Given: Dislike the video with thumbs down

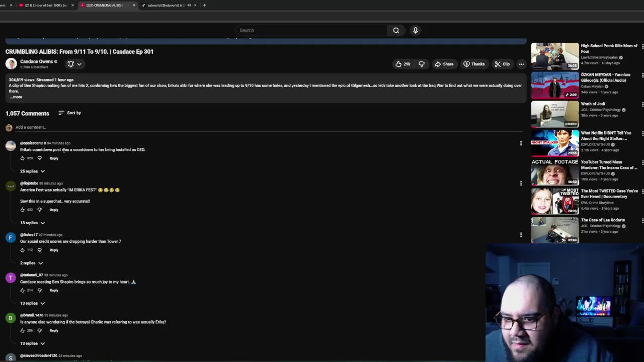Looking at the screenshot, I should pos(422,64).
